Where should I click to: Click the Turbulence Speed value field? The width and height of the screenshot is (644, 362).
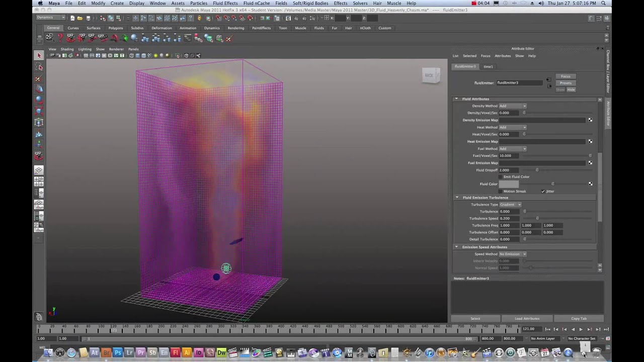click(509, 218)
